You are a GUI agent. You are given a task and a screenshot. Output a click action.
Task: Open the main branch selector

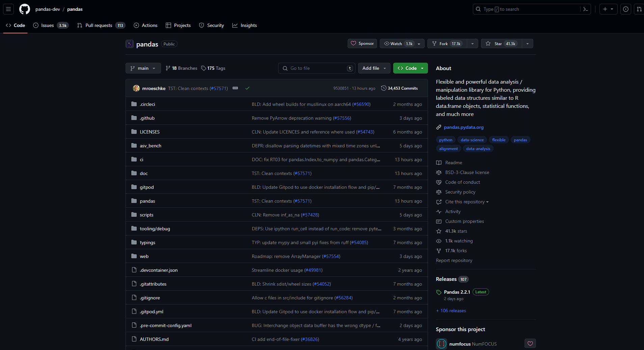pos(143,68)
